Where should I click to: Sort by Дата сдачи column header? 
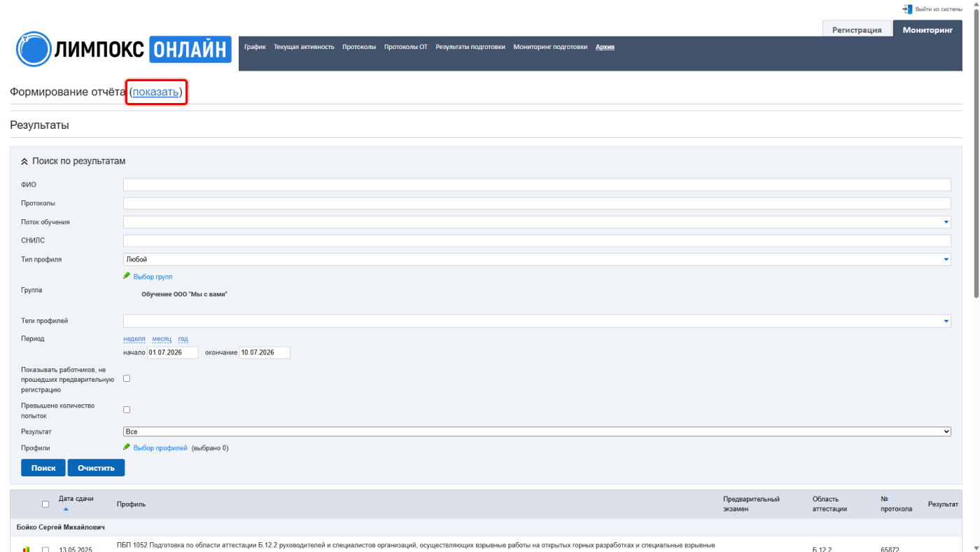[x=76, y=498]
